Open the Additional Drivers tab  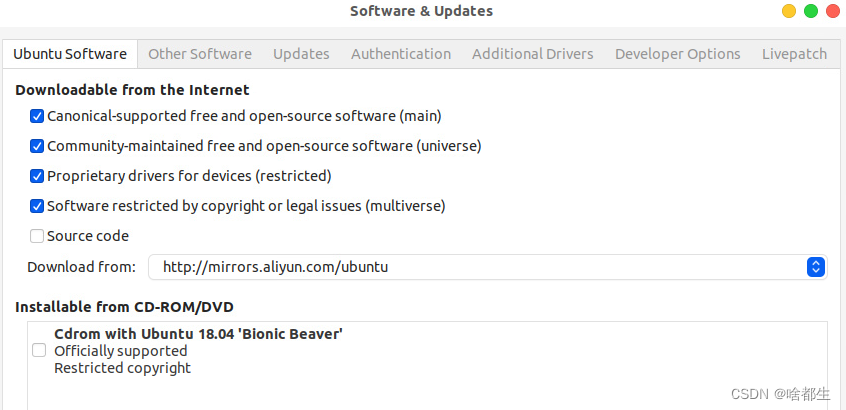coord(533,54)
